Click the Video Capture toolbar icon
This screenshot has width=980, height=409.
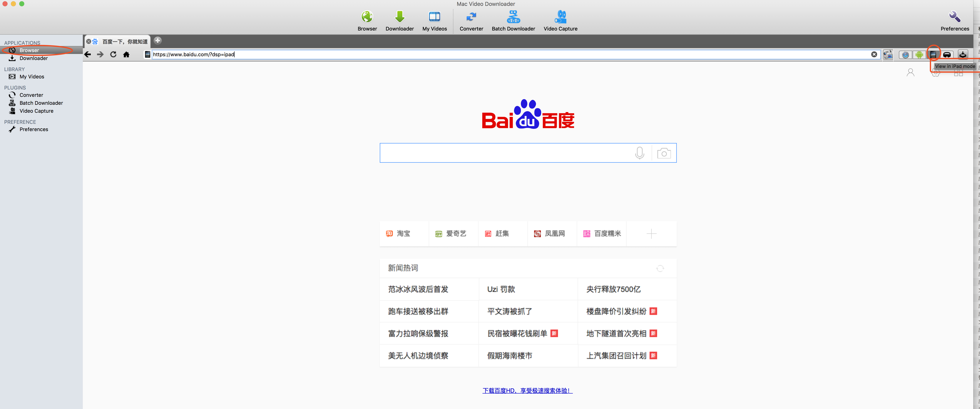[x=560, y=17]
